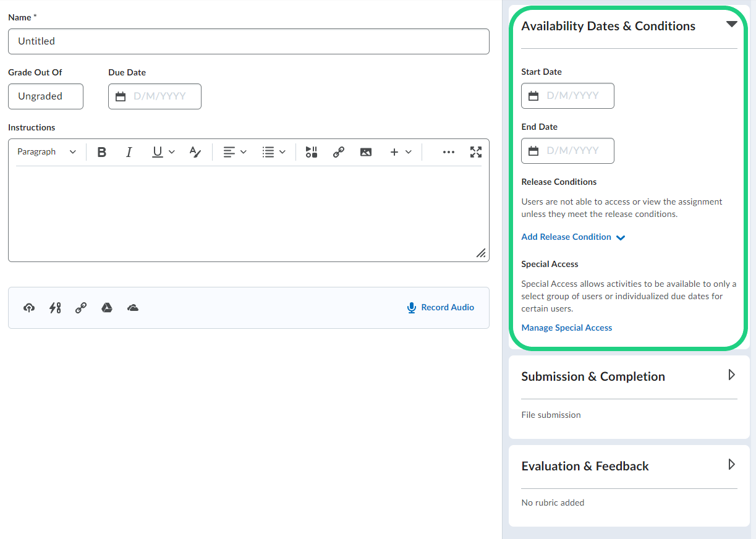
Task: Open the Manage Special Access link
Action: 566,328
